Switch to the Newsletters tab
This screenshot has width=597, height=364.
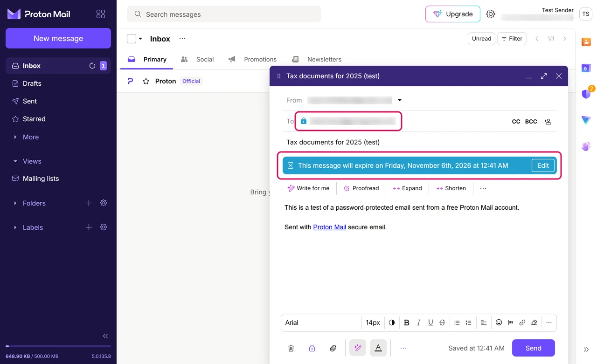317,59
